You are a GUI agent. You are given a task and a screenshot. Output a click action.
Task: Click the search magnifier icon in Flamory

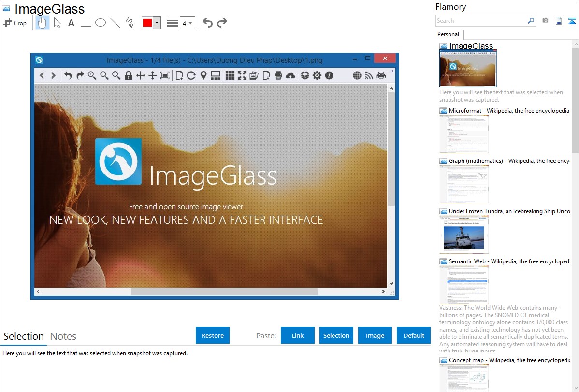click(x=531, y=21)
